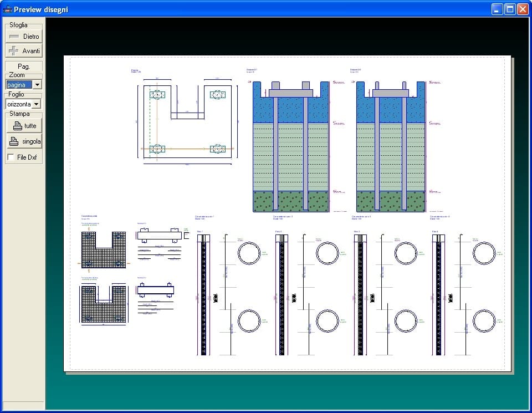Viewport: 532px width, 413px height.
Task: Click the Dietro minus icon button
Action: coord(24,37)
